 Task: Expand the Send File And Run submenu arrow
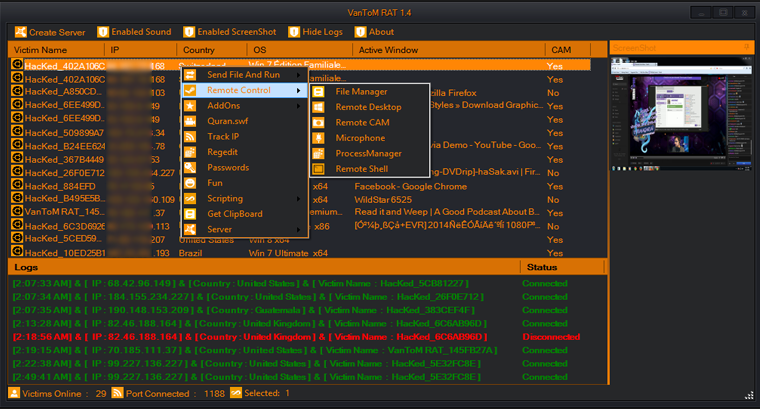coord(299,75)
